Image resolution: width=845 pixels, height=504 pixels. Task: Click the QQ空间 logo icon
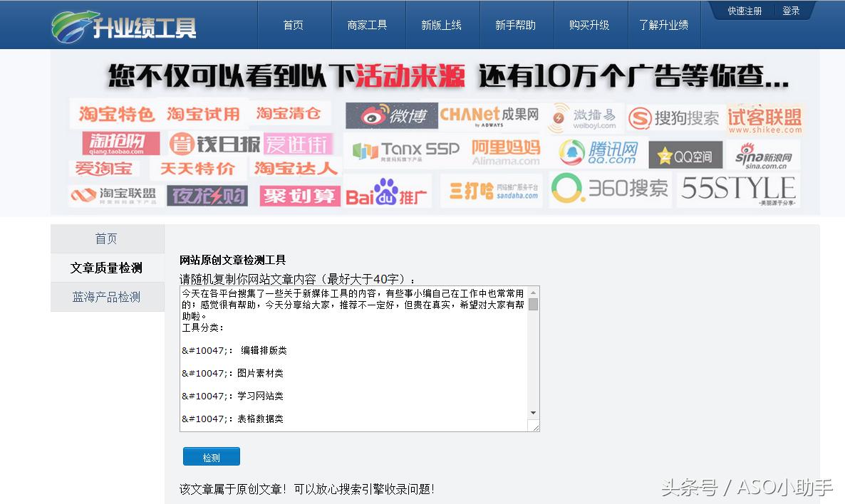pyautogui.click(x=685, y=154)
